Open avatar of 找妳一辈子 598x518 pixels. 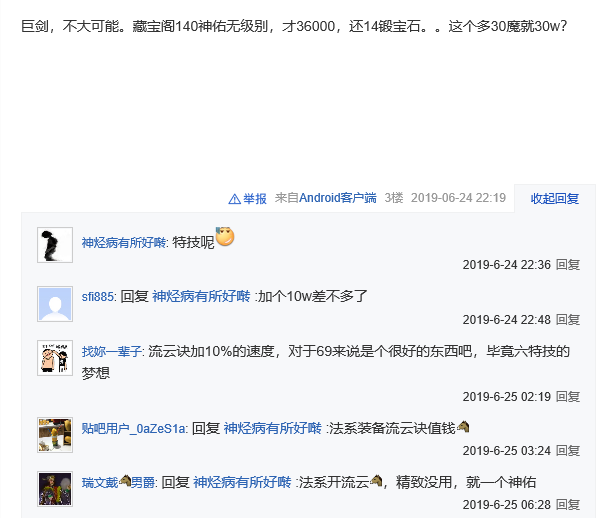tap(55, 358)
